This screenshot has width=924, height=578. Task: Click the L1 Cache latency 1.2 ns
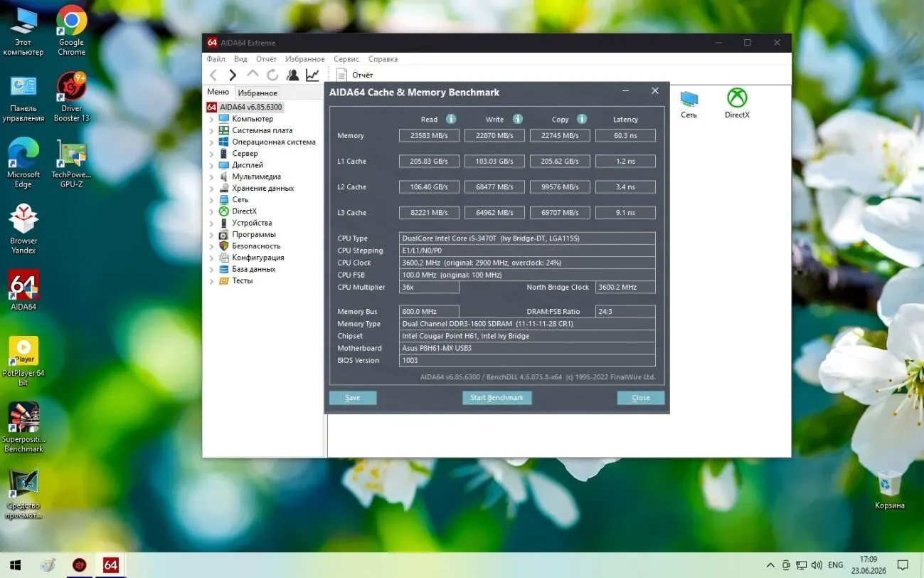click(x=625, y=161)
